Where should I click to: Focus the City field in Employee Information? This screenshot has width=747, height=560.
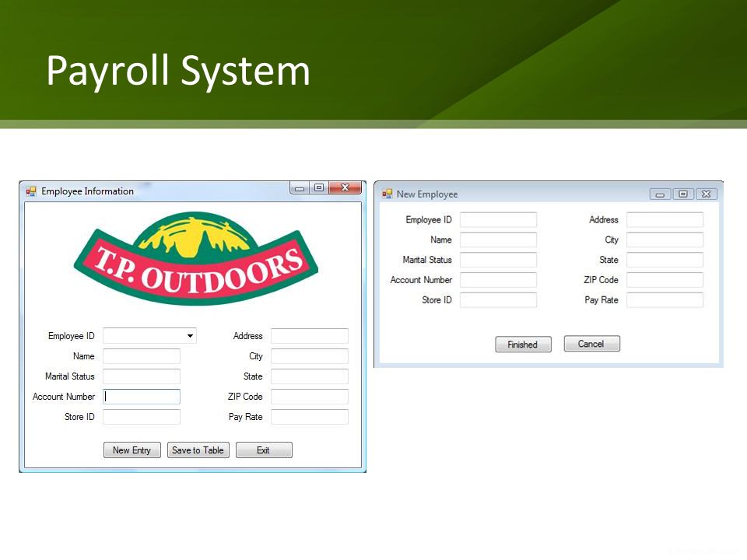click(310, 356)
